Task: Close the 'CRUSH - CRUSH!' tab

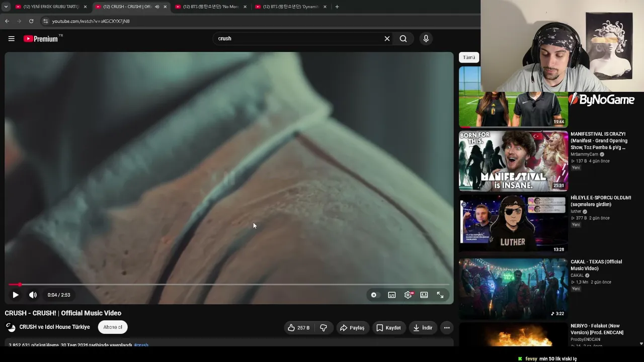Action: (x=165, y=7)
